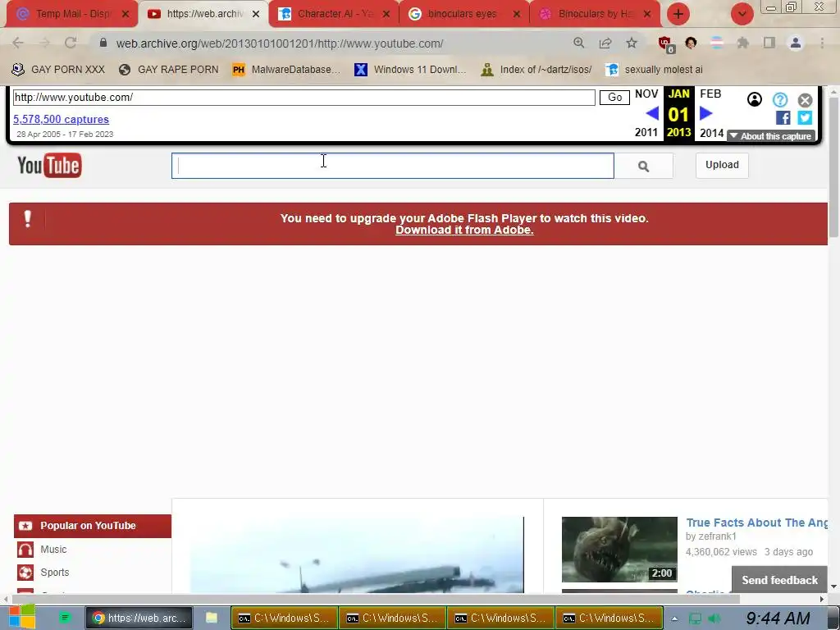The height and width of the screenshot is (630, 840).
Task: Click the zoom magnifier icon in address bar
Action: 578,43
